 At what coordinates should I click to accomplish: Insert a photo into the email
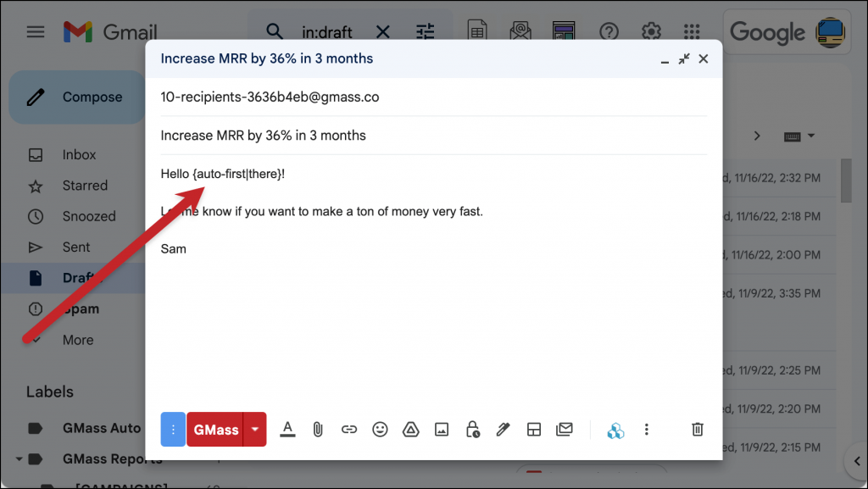(x=442, y=430)
